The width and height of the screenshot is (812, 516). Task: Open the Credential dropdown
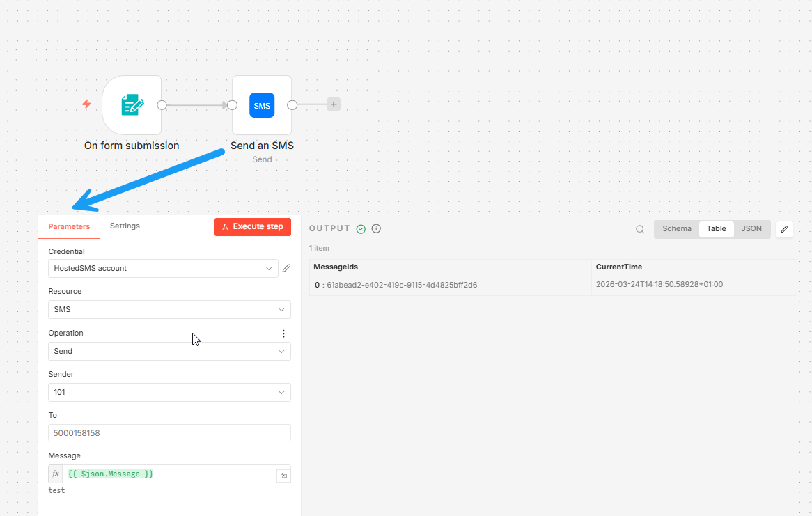point(163,268)
